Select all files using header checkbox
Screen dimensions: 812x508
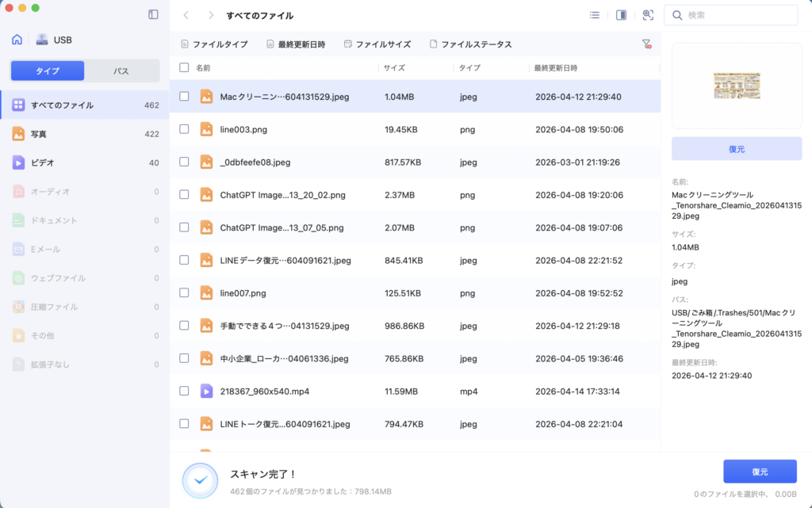click(184, 68)
